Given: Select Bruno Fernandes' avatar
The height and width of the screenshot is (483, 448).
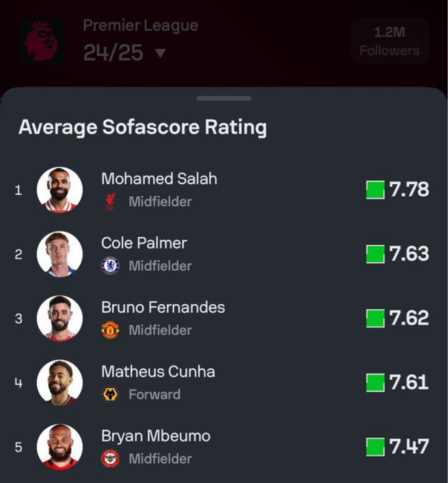Looking at the screenshot, I should 59,318.
